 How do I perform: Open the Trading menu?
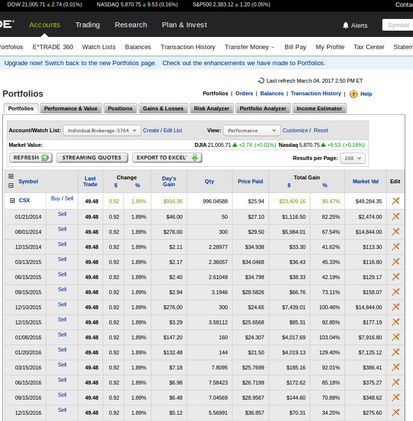pyautogui.click(x=88, y=25)
